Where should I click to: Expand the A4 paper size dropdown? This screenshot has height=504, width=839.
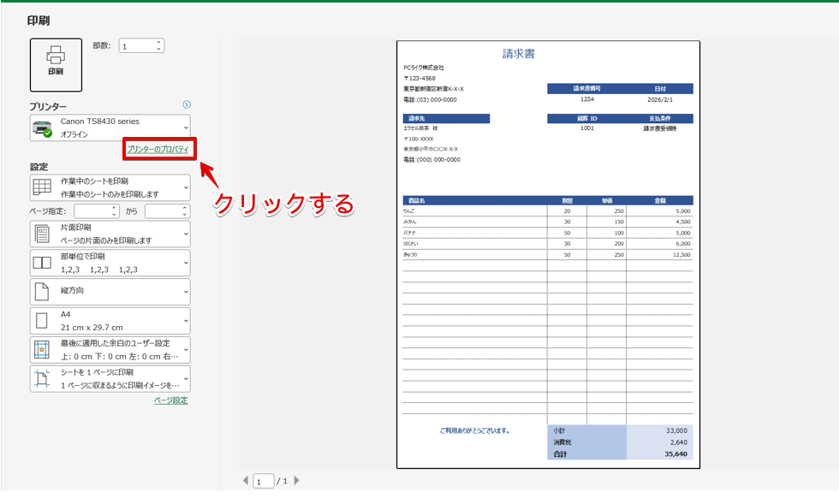[110, 321]
